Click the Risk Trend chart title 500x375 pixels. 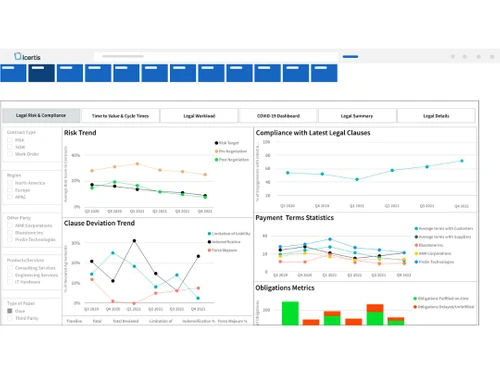[x=80, y=133]
